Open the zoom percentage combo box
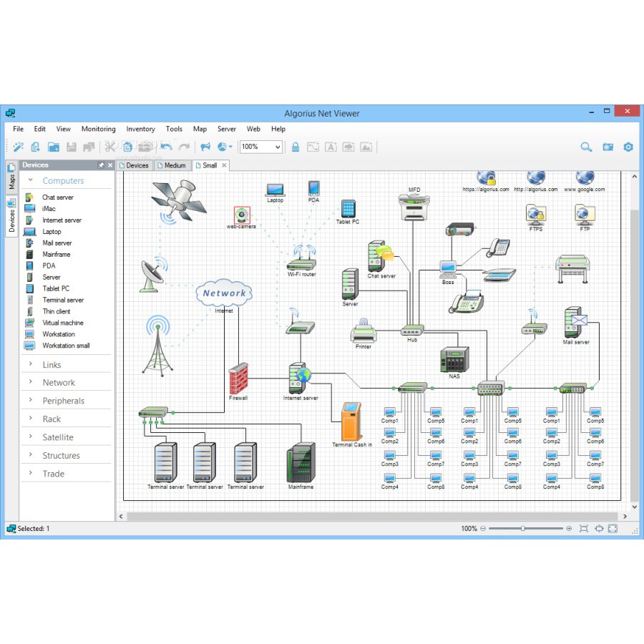This screenshot has width=644, height=644. 260,147
